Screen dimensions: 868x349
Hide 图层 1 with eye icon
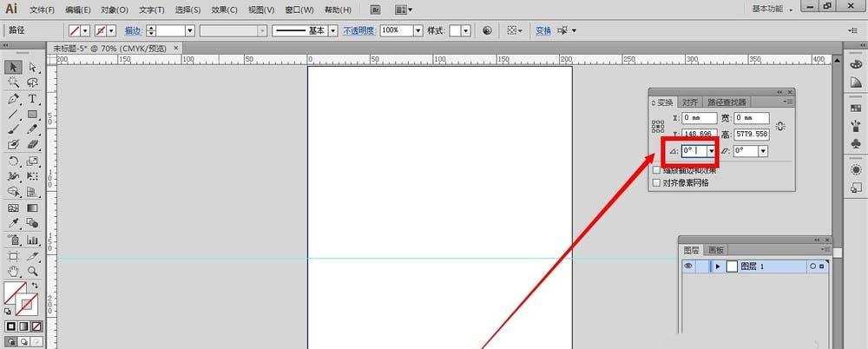(688, 267)
